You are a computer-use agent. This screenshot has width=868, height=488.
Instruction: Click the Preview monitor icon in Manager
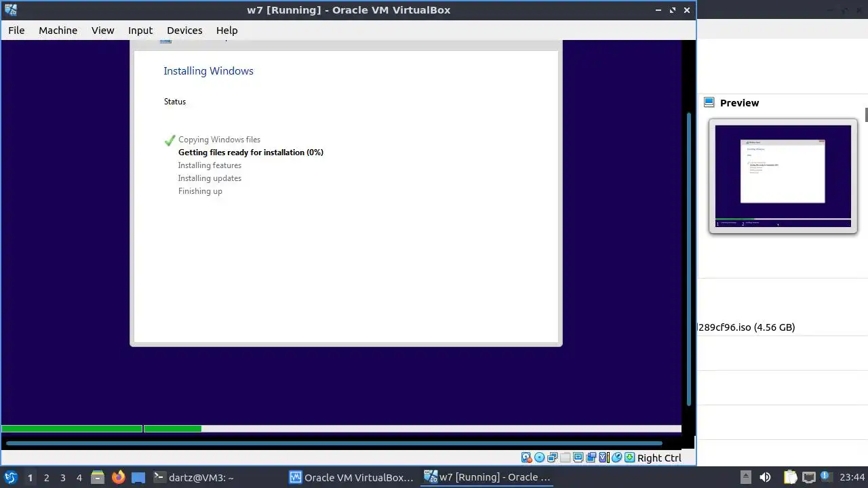click(x=709, y=102)
